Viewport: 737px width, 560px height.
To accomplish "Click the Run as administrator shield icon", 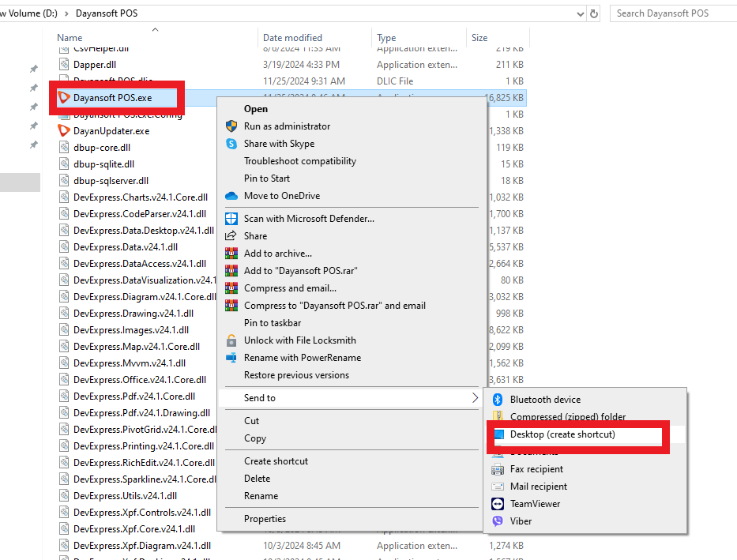I will point(231,126).
